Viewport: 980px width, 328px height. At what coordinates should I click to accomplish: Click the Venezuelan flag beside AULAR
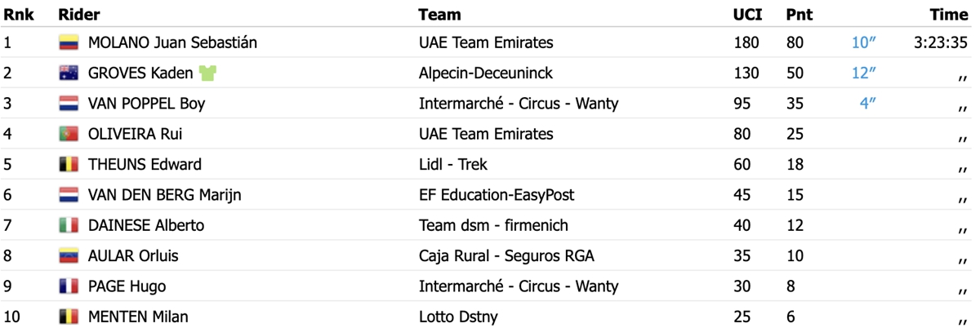(68, 256)
